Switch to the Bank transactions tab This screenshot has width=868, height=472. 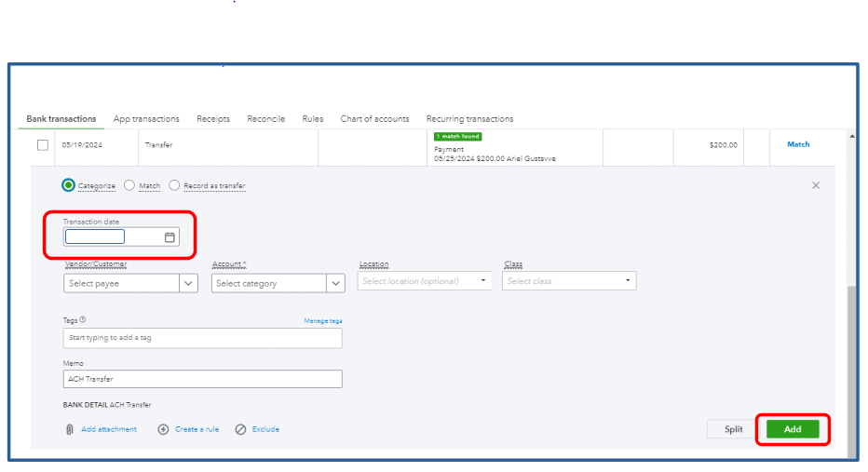tap(61, 119)
